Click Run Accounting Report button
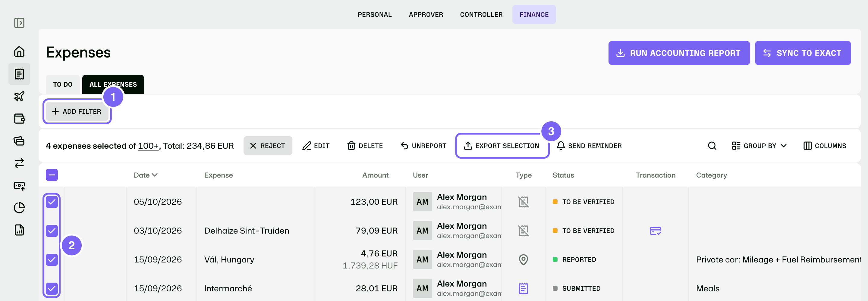This screenshot has height=301, width=868. pos(679,53)
